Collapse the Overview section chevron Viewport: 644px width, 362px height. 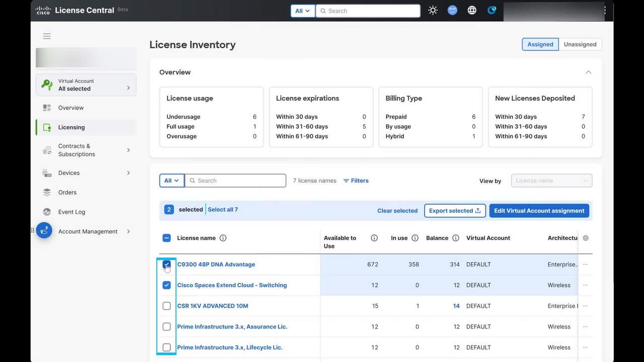[x=588, y=72]
